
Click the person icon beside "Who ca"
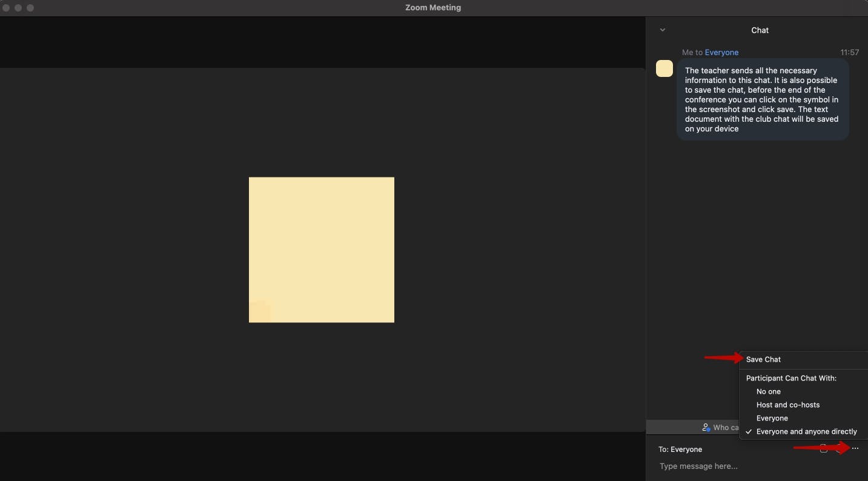pos(706,427)
